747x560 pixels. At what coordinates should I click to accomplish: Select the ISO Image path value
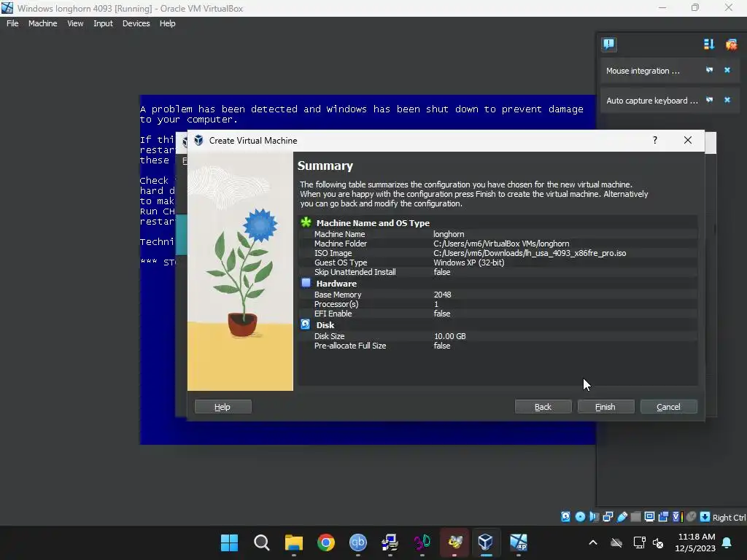coord(530,253)
